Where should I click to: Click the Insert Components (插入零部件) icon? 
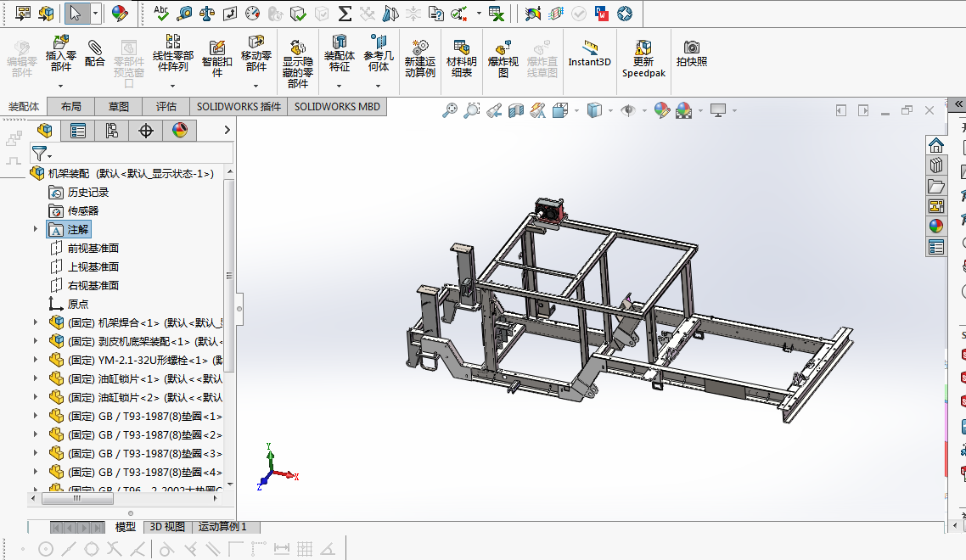point(60,43)
